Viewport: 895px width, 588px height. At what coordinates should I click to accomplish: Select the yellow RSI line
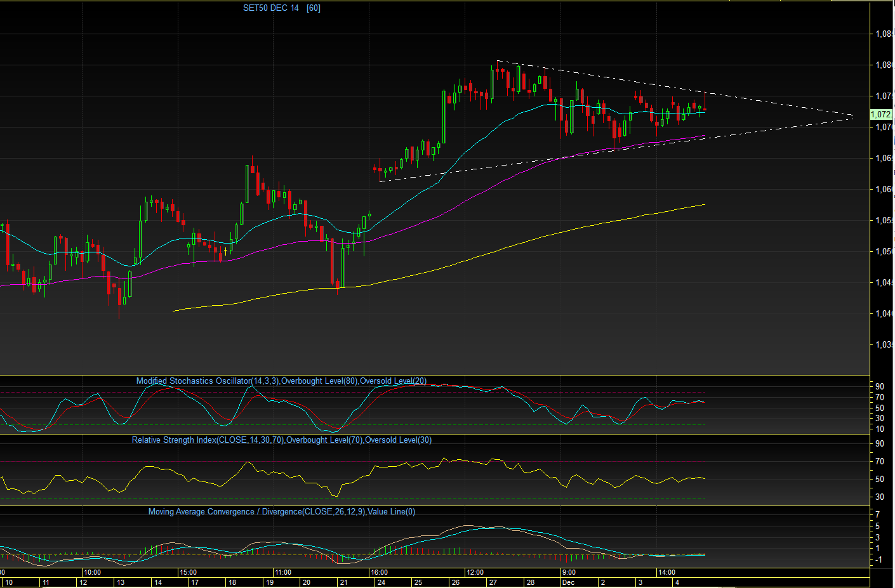click(352, 477)
